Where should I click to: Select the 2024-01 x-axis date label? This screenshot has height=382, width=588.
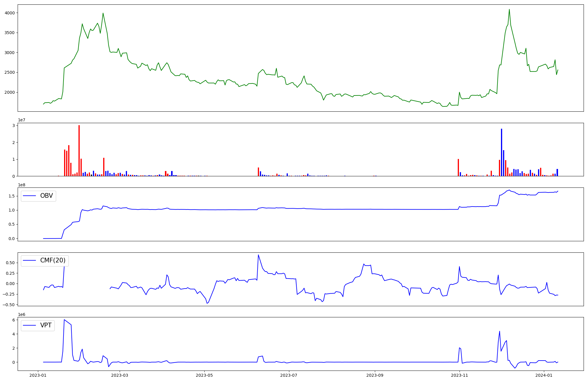tap(544, 375)
